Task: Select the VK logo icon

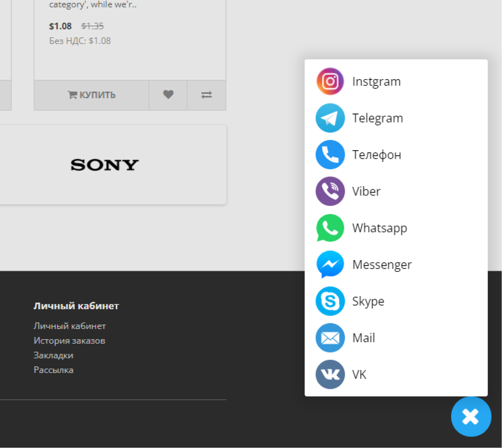Action: tap(330, 375)
